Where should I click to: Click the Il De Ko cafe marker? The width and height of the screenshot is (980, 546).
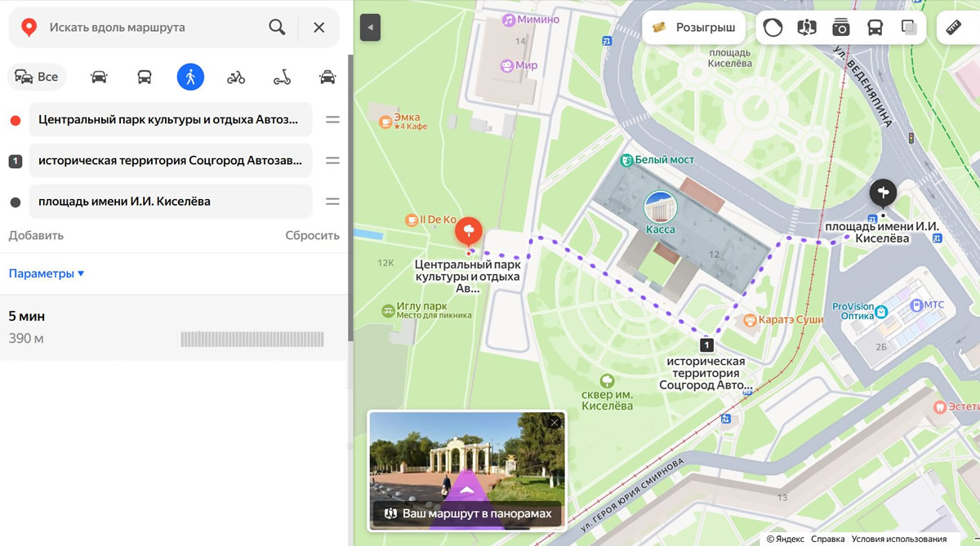(412, 220)
